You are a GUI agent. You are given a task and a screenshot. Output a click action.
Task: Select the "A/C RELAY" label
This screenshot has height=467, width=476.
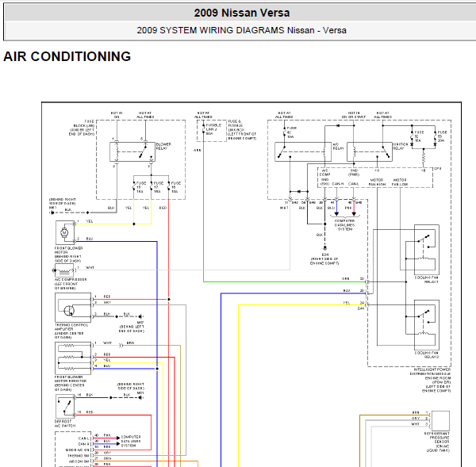[338, 146]
